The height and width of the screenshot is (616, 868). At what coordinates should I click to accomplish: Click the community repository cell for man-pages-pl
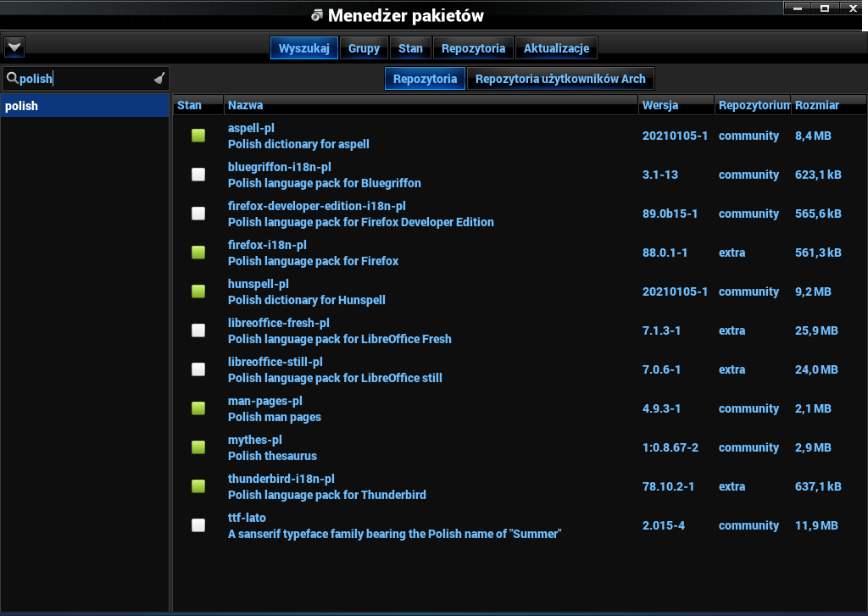pos(748,408)
